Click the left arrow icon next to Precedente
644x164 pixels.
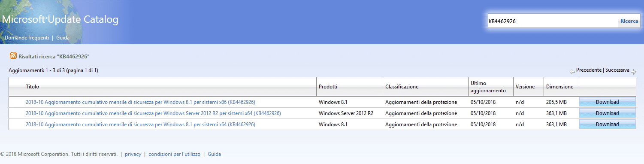click(x=572, y=71)
